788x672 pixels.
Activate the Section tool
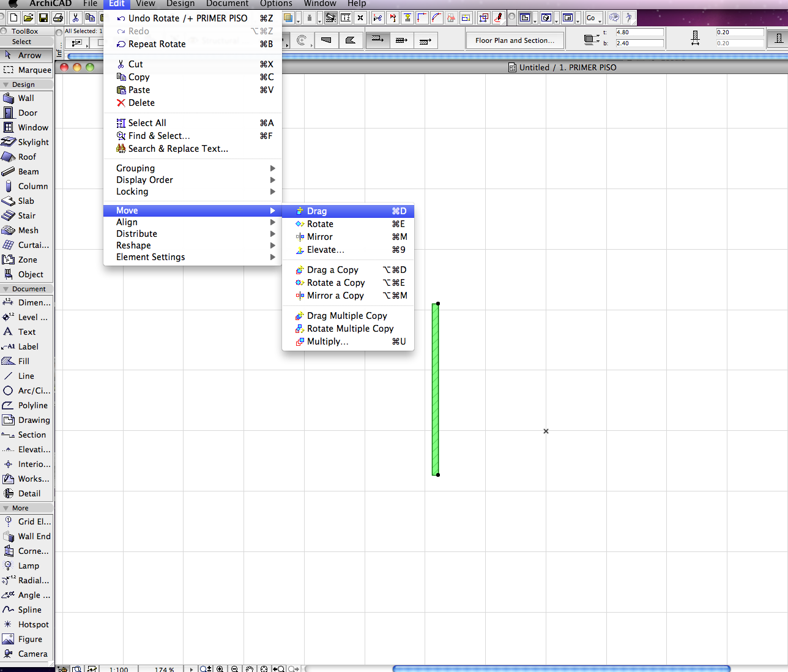pyautogui.click(x=27, y=435)
